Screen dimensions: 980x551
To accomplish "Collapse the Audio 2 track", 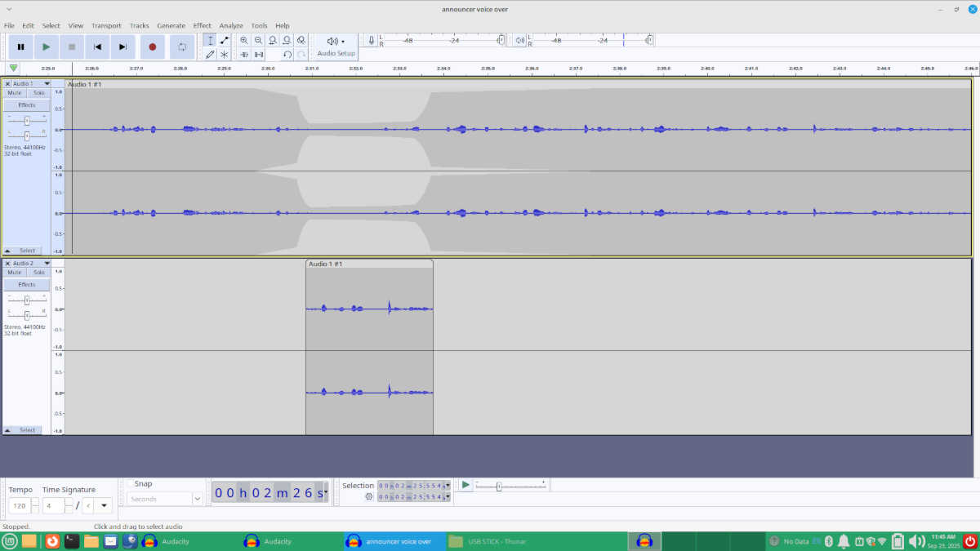I will click(x=8, y=430).
